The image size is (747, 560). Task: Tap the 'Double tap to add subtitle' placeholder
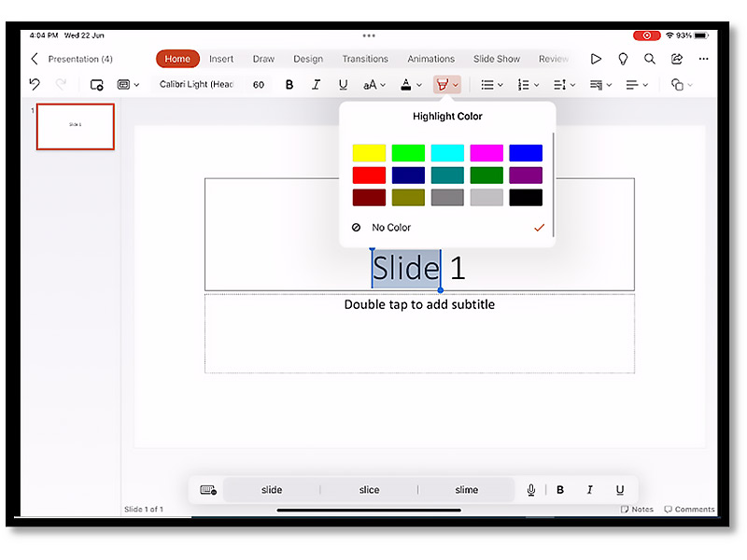pos(419,333)
